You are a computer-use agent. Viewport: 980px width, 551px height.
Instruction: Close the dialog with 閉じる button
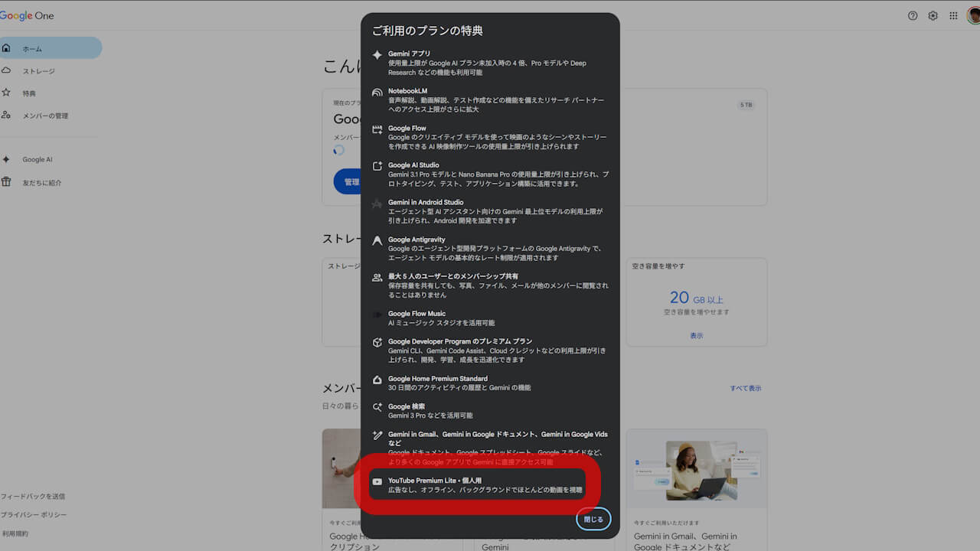point(593,519)
